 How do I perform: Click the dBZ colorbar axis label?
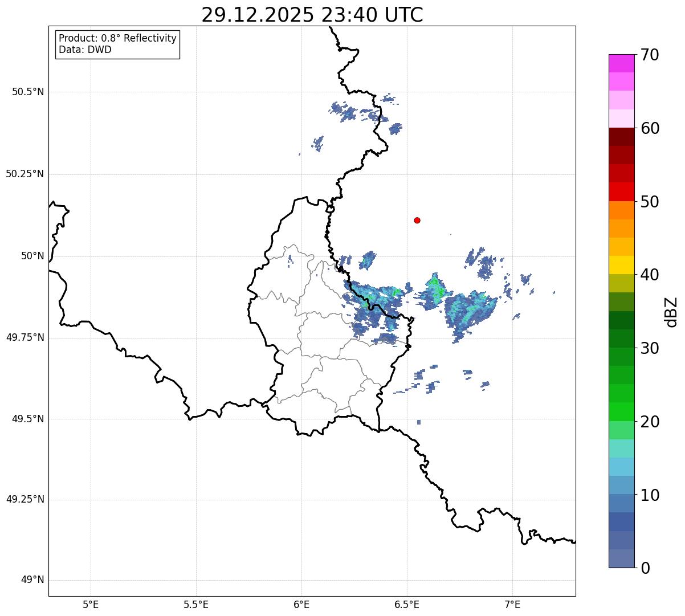click(x=671, y=311)
